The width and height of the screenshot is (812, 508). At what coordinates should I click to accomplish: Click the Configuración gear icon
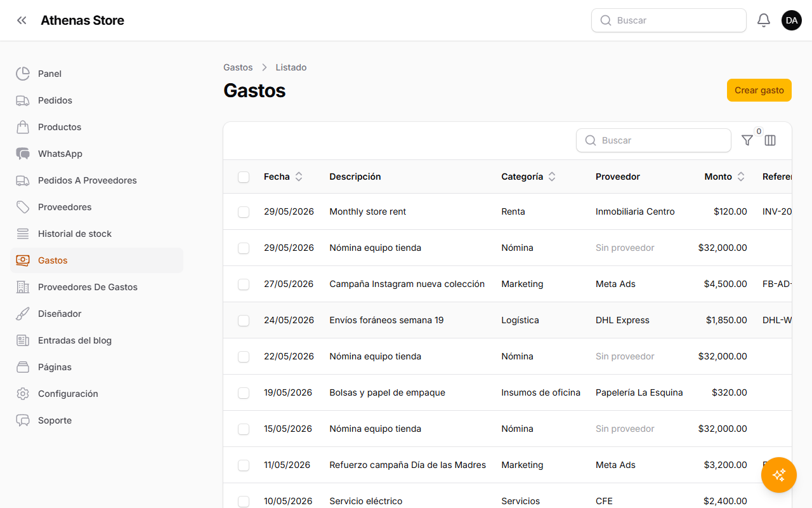pyautogui.click(x=23, y=394)
